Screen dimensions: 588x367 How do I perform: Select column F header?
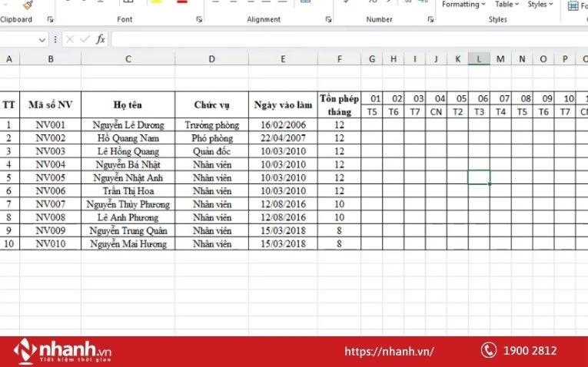pyautogui.click(x=340, y=59)
